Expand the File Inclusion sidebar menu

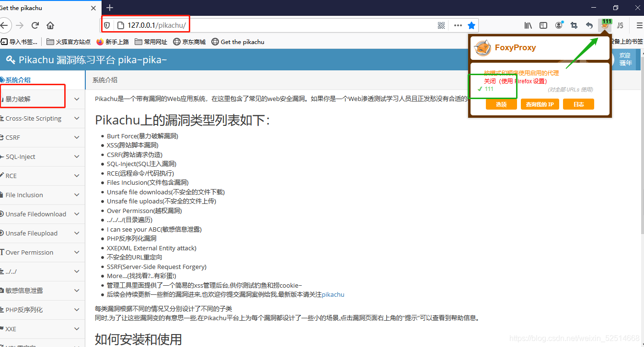(x=42, y=195)
